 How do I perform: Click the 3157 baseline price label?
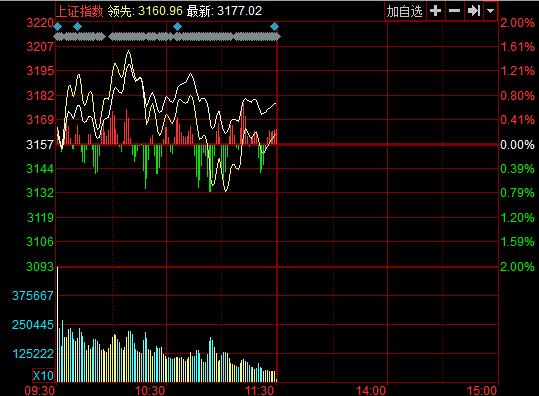point(40,145)
